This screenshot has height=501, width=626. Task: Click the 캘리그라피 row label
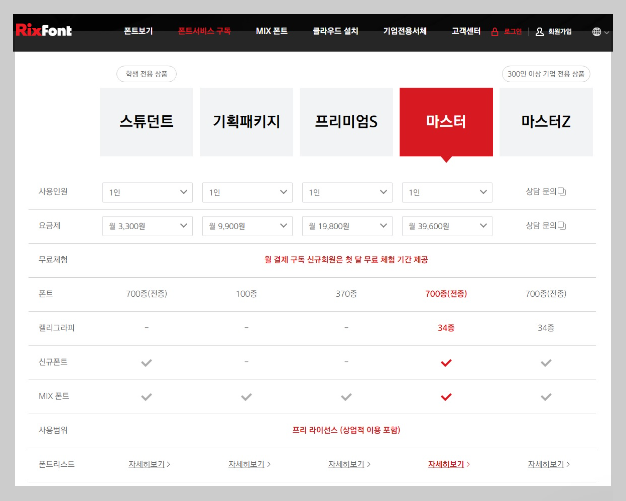click(x=56, y=328)
